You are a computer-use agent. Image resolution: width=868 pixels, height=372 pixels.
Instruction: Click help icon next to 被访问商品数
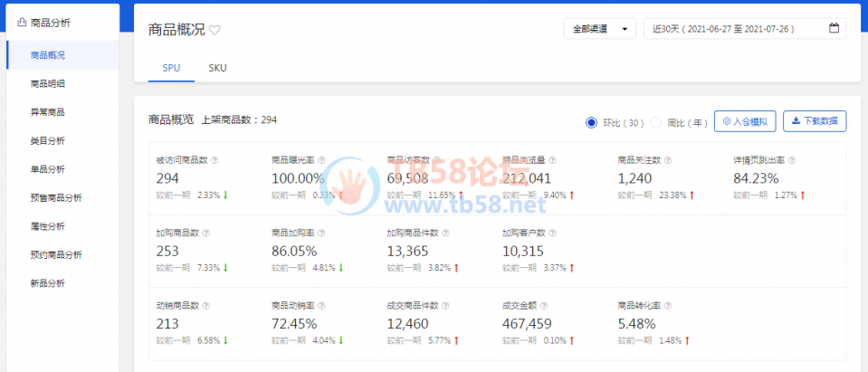[x=215, y=160]
